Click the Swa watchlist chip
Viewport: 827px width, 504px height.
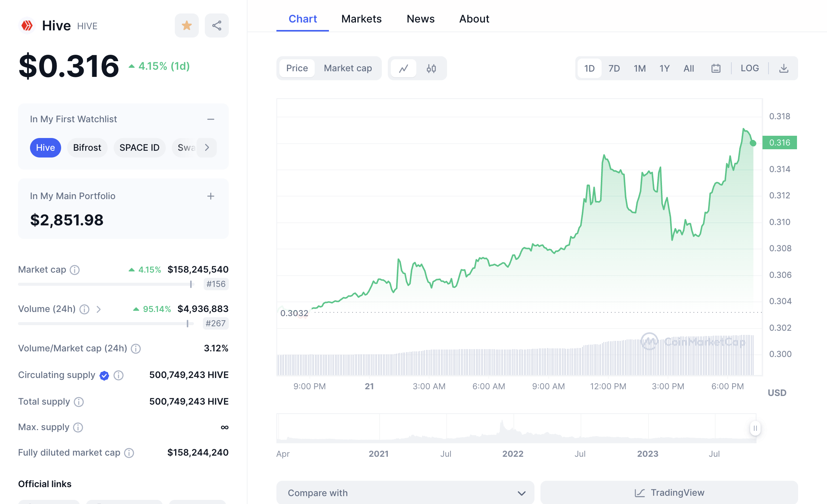(x=185, y=148)
